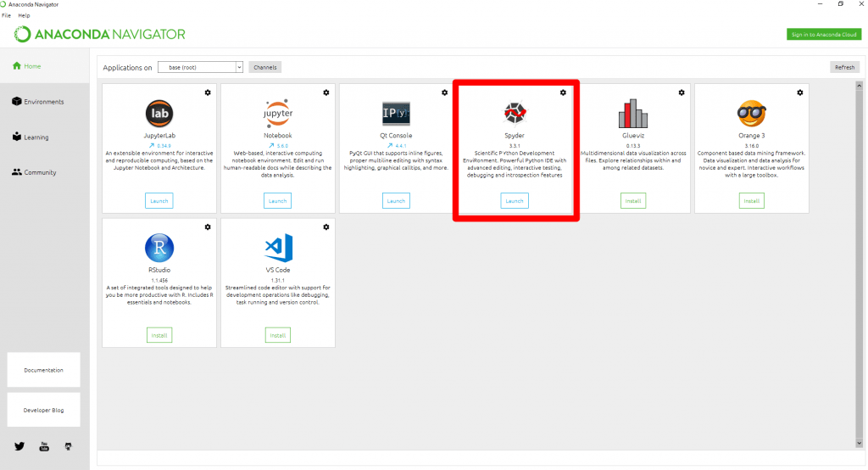868x470 pixels.
Task: Open settings gear on Qt Console card
Action: pyautogui.click(x=444, y=92)
